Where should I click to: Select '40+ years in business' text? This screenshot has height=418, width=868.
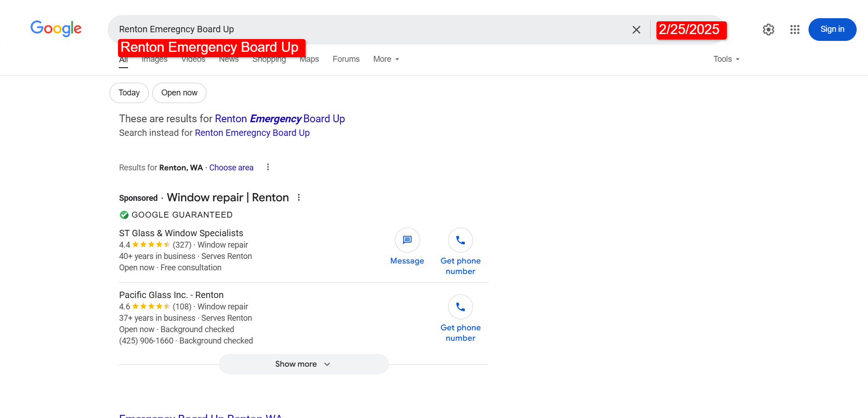(157, 256)
